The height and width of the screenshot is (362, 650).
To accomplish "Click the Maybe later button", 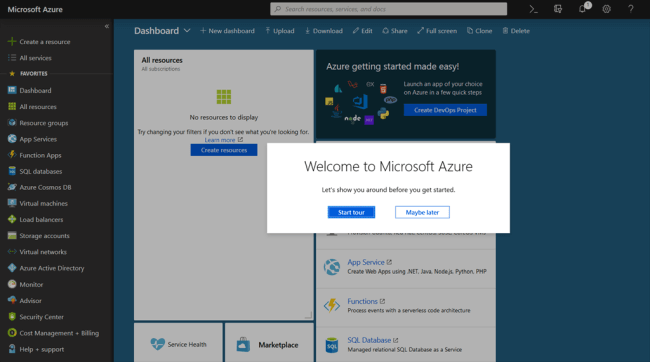I will 422,212.
